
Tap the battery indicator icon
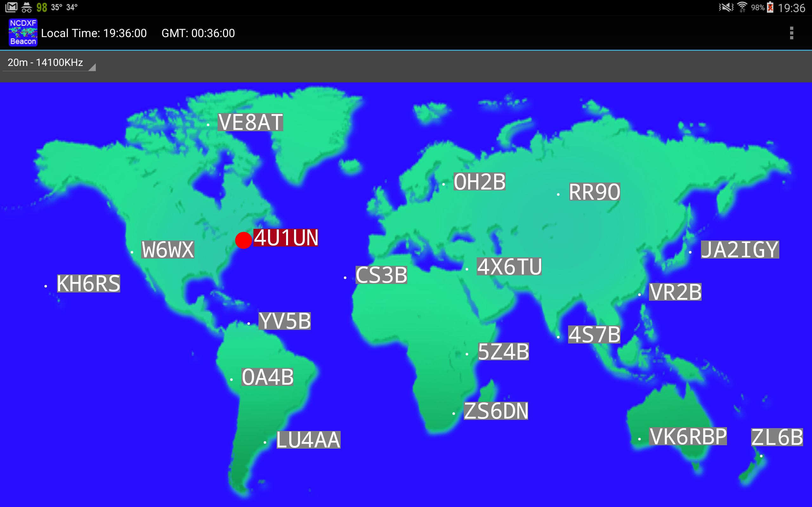click(770, 7)
